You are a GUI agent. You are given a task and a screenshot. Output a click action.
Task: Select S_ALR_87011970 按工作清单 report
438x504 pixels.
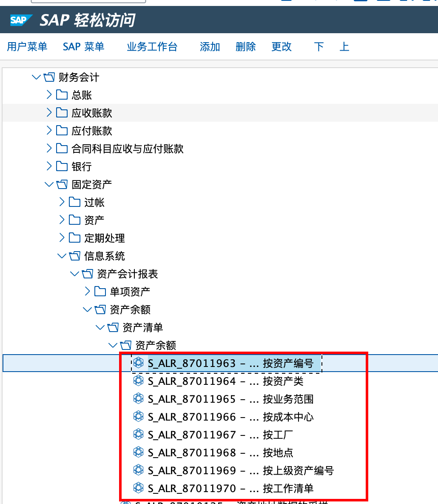(230, 488)
